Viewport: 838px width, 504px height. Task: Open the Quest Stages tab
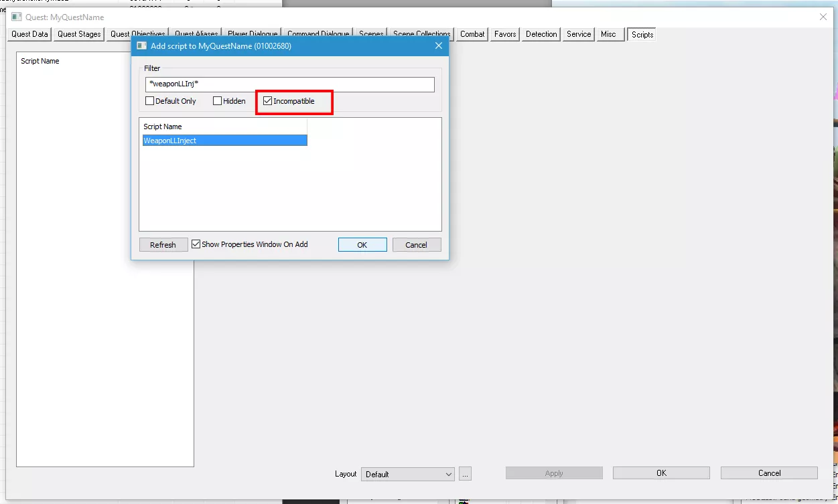[x=79, y=34]
